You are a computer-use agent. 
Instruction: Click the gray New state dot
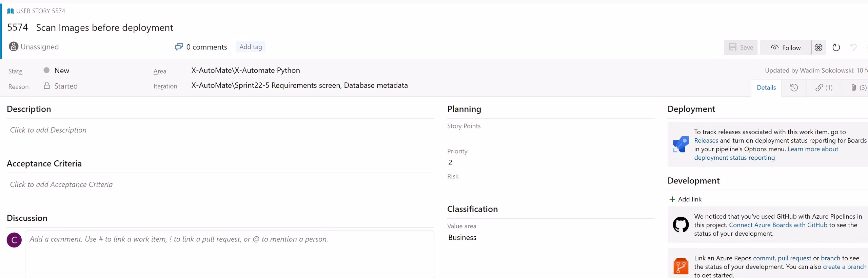click(x=47, y=70)
